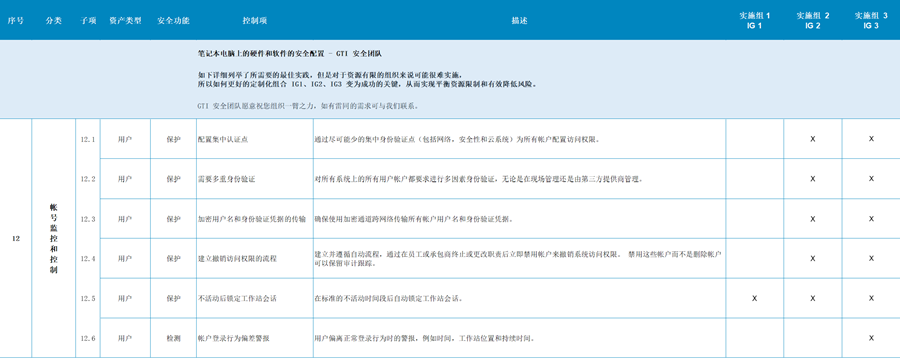Image resolution: width=900 pixels, height=362 pixels.
Task: Click the IG 3 X mark in row 12.4
Action: (871, 259)
